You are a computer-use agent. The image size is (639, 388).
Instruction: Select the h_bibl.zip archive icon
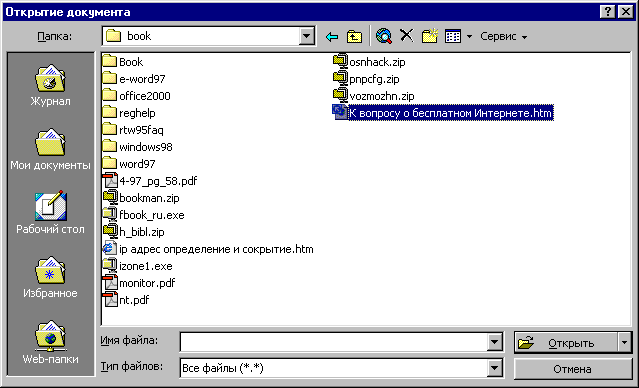(x=110, y=231)
